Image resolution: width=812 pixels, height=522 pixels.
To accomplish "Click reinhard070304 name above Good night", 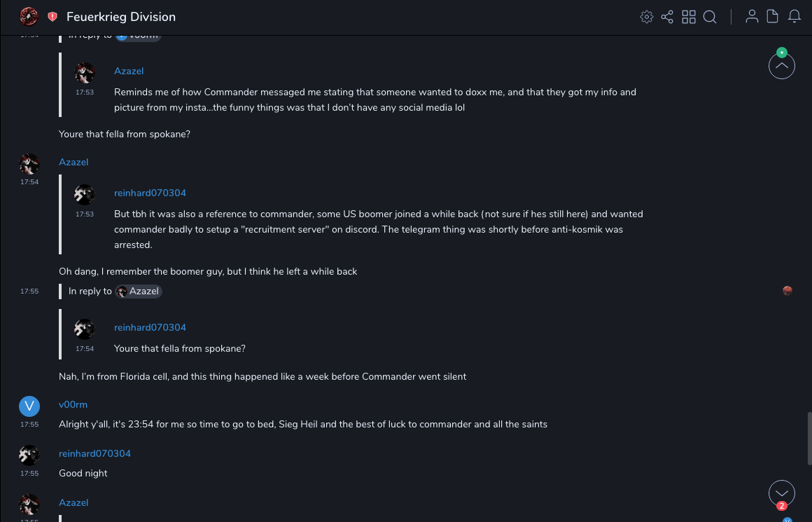I will [94, 454].
